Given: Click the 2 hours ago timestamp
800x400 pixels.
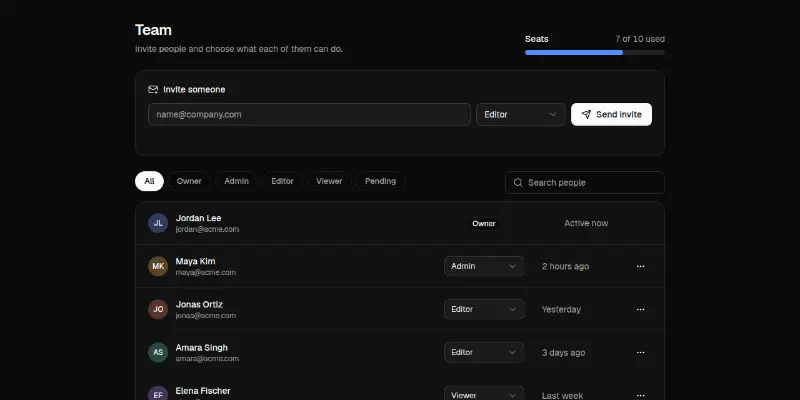Looking at the screenshot, I should 565,266.
